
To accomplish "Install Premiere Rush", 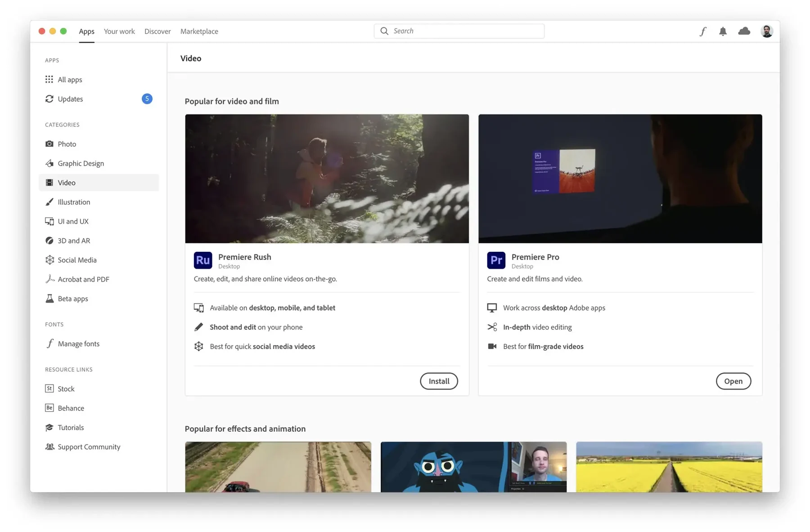I will pyautogui.click(x=439, y=381).
